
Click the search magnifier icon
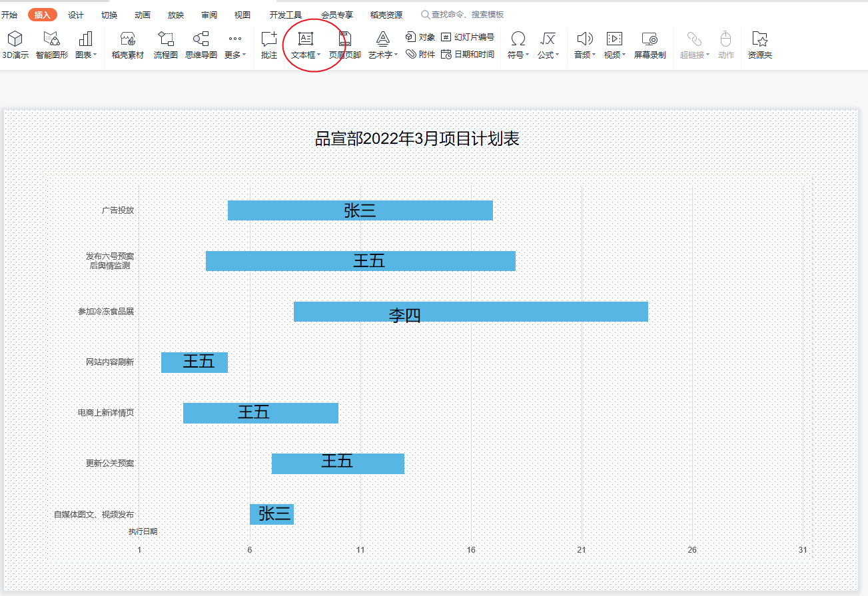point(425,15)
